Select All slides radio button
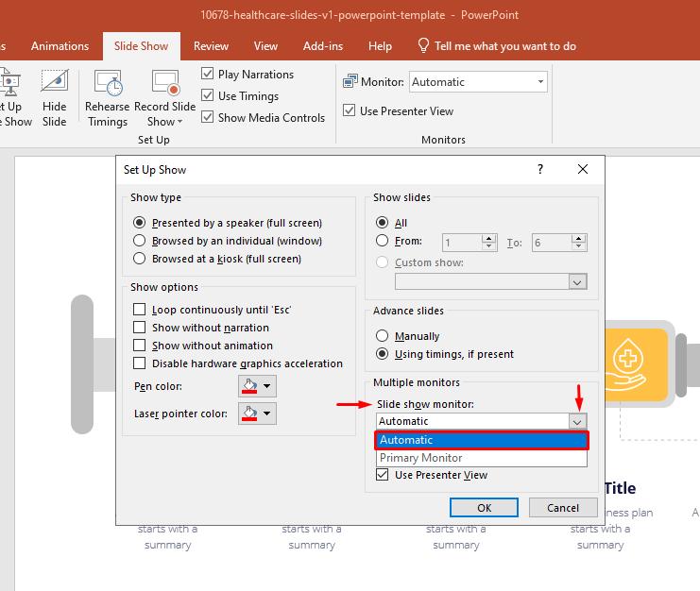Viewport: 700px width, 591px height. tap(382, 222)
